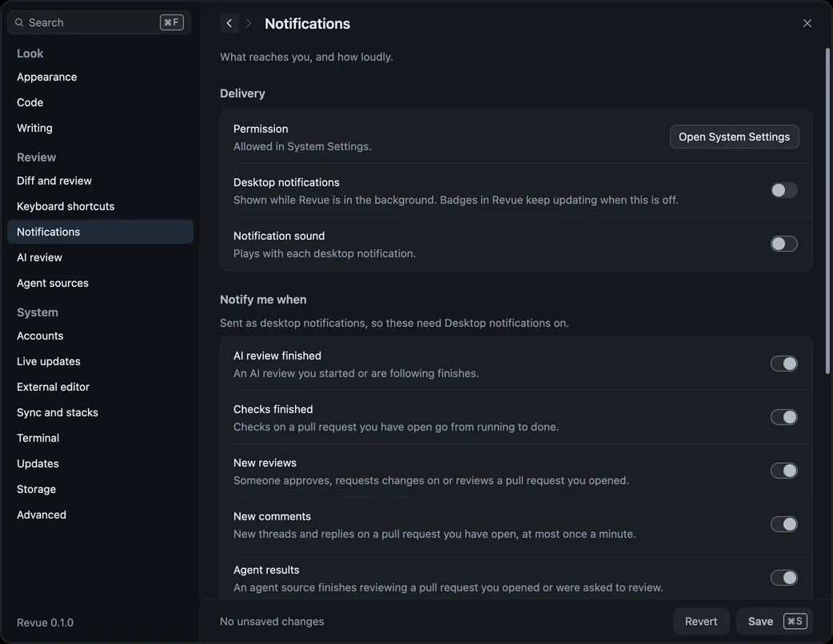Switch off Agent results notifications
Image resolution: width=833 pixels, height=644 pixels.
coord(784,578)
